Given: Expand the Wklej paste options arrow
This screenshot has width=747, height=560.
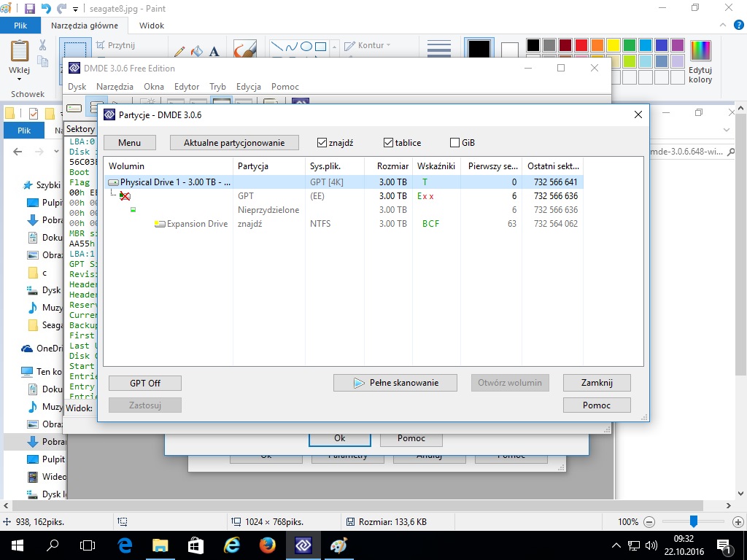Looking at the screenshot, I should tap(19, 79).
